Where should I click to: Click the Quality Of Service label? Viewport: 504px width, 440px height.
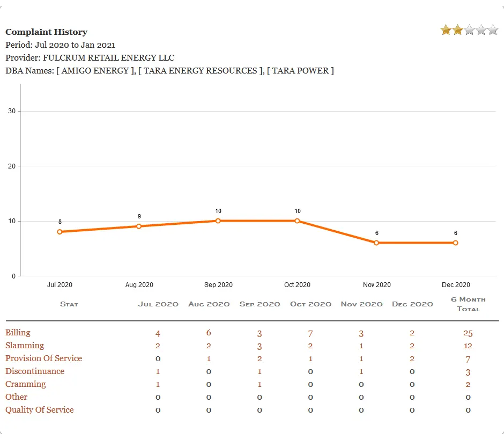click(39, 409)
